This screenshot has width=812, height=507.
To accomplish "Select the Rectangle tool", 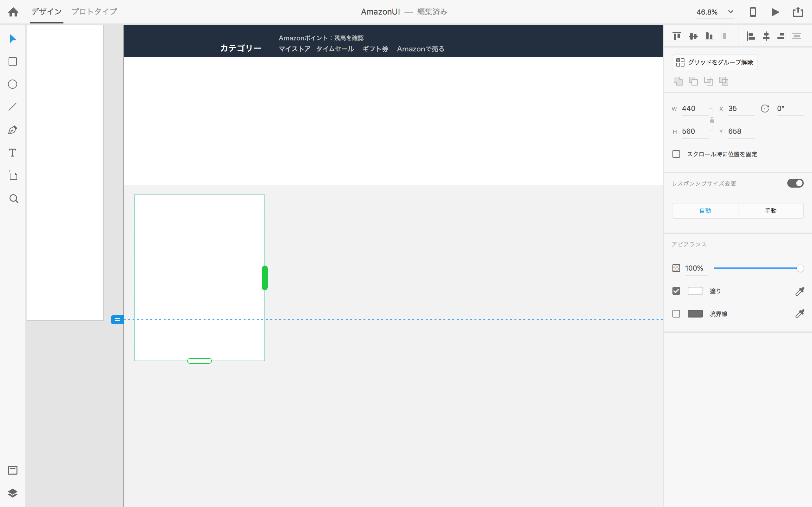I will coord(13,62).
